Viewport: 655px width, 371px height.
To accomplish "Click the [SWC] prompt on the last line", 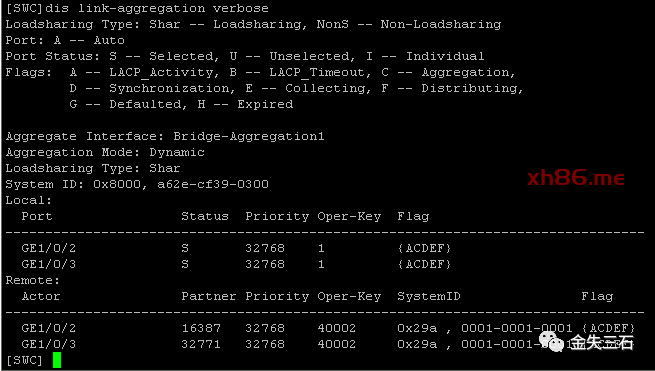I will tap(24, 360).
